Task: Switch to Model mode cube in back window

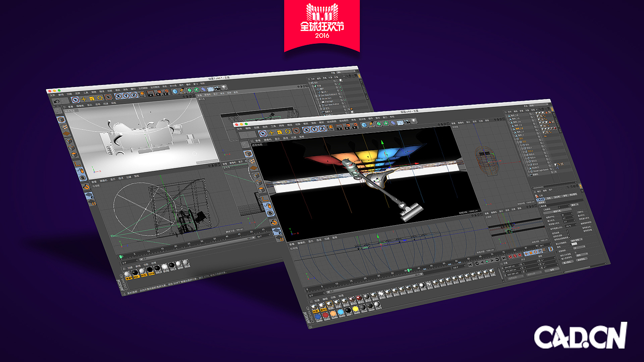Action: point(61,120)
